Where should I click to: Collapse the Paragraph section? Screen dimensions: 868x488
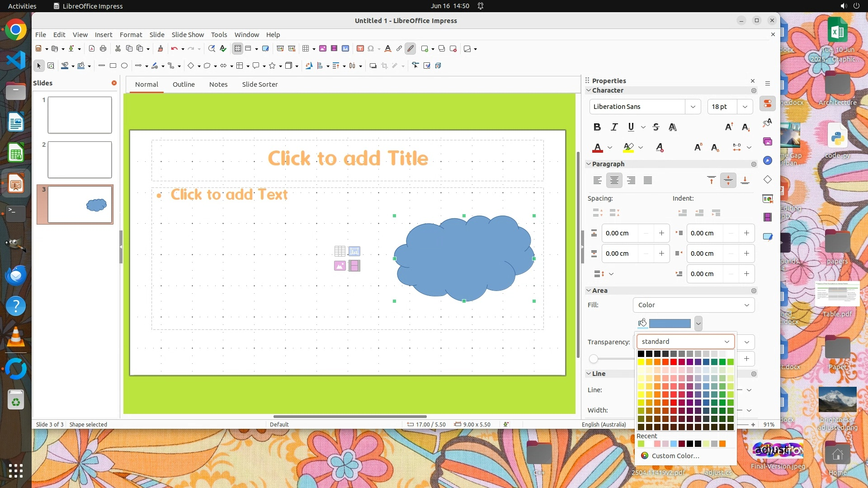click(589, 164)
